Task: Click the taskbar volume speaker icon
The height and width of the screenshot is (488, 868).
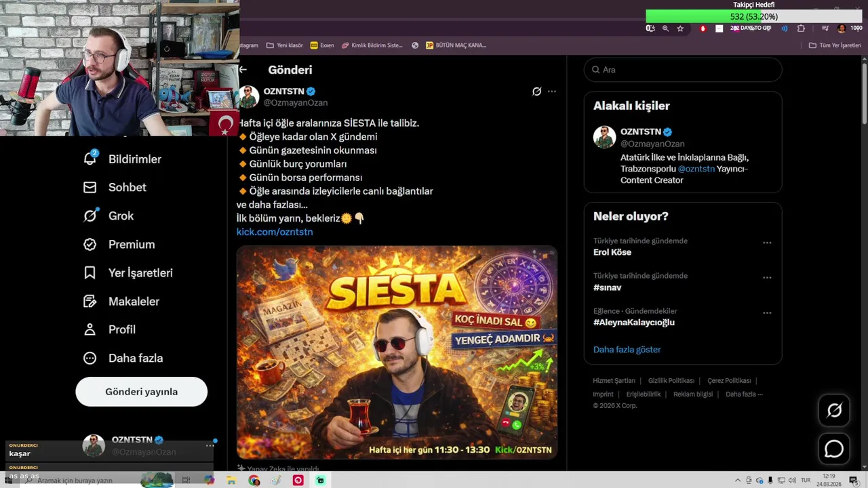Action: point(793,480)
